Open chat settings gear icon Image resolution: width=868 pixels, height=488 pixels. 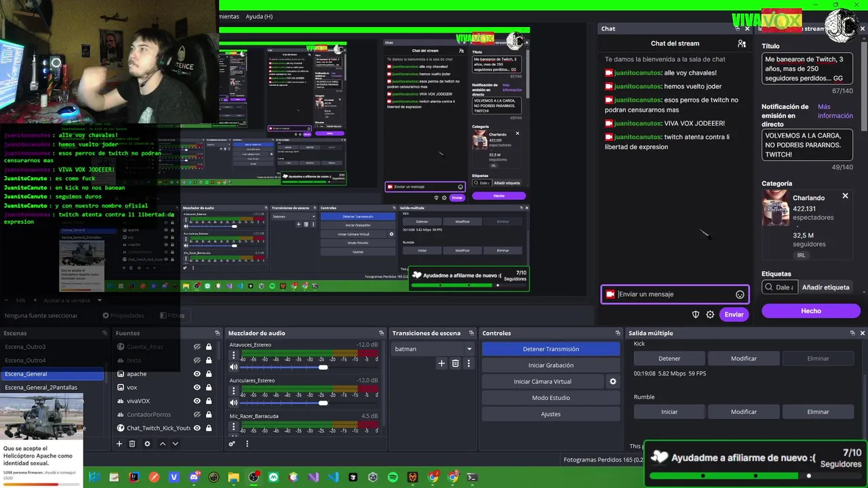pos(710,314)
